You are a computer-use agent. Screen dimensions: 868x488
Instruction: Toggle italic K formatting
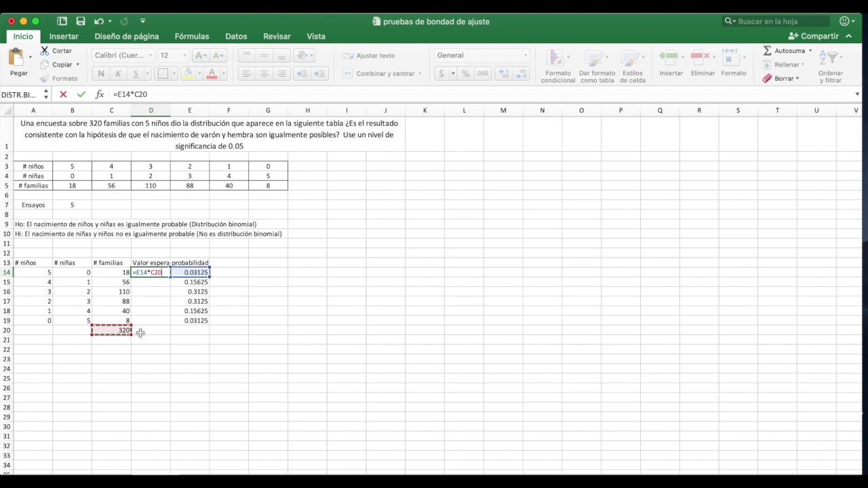118,73
